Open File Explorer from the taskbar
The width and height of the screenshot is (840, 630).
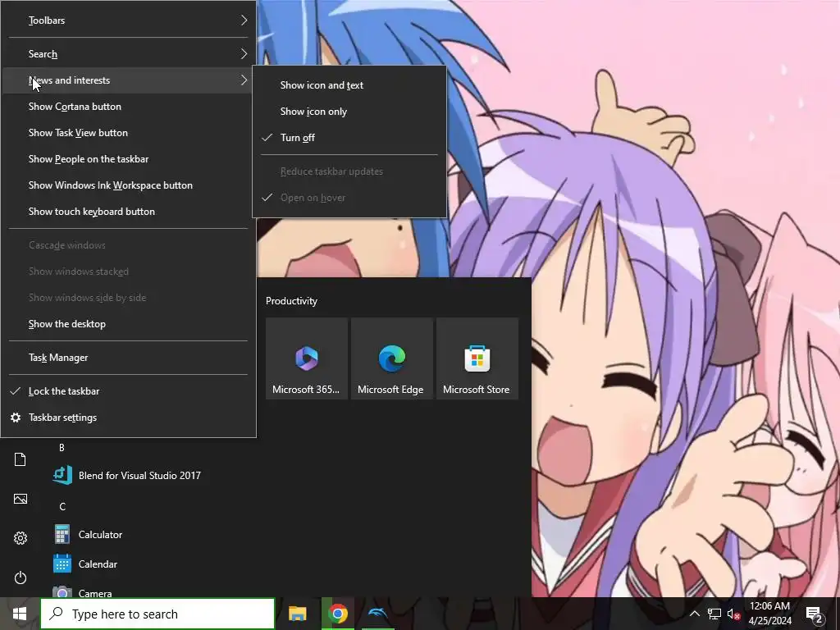point(297,614)
